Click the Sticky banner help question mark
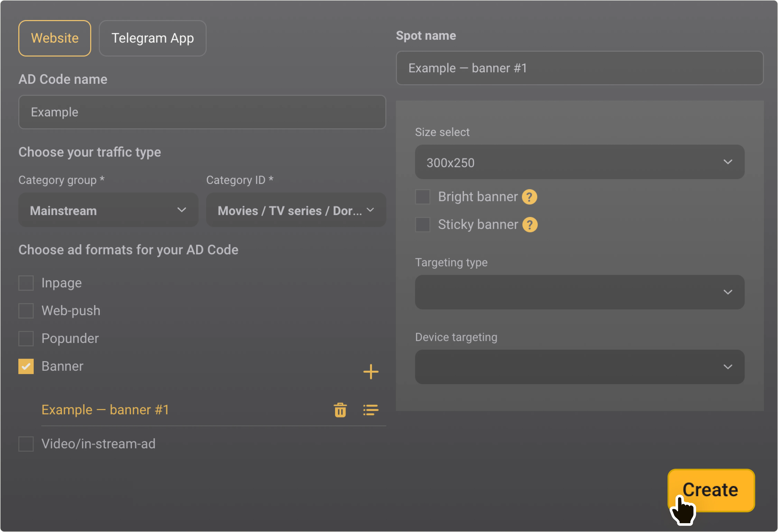The image size is (778, 532). [x=530, y=225]
